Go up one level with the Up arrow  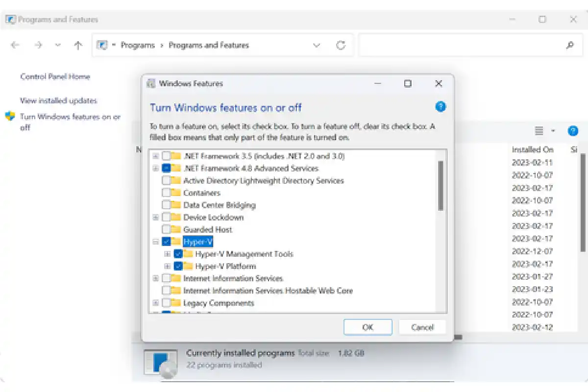(x=78, y=45)
